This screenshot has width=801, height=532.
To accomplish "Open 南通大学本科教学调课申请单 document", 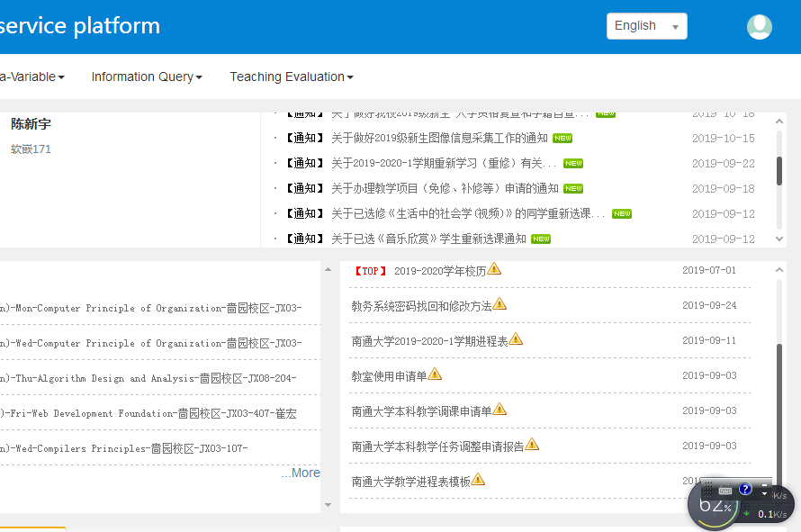I will (421, 410).
